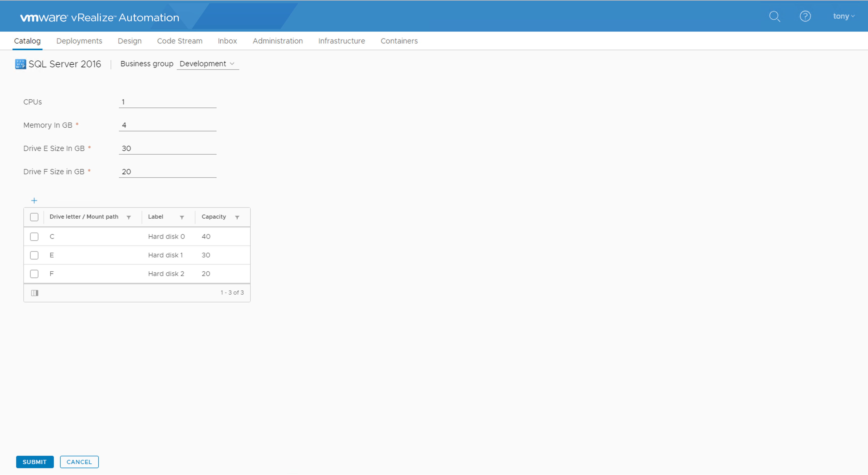Click the Memory In GB input field

(167, 125)
